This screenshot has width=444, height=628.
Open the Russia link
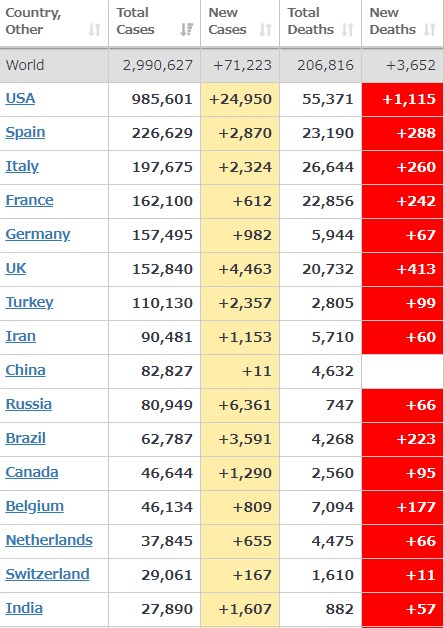coord(28,405)
